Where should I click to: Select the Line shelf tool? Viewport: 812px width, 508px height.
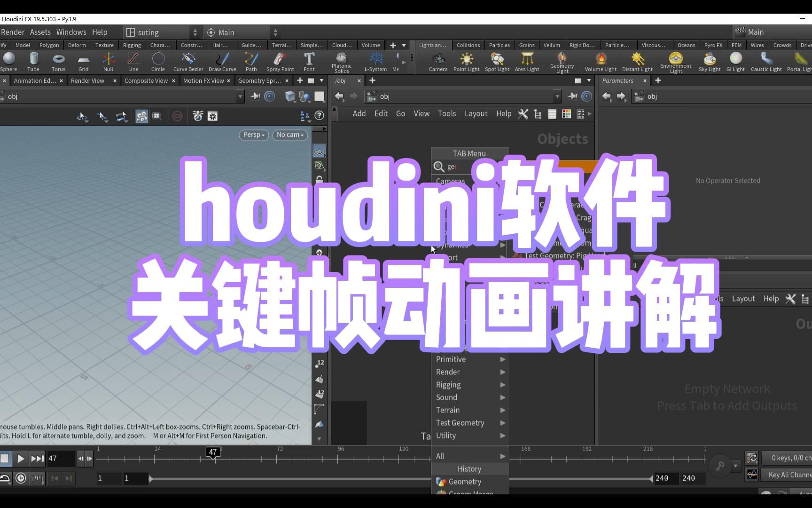coord(133,62)
